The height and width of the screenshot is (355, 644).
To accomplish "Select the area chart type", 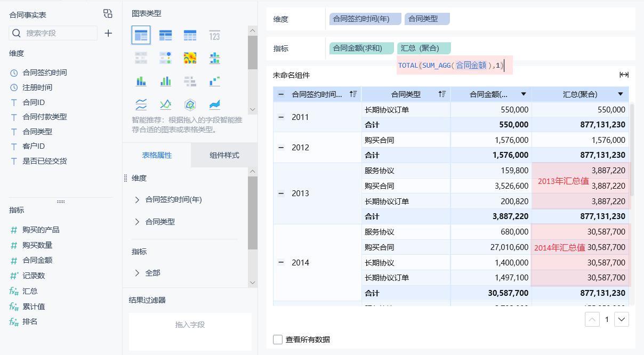I will click(214, 104).
